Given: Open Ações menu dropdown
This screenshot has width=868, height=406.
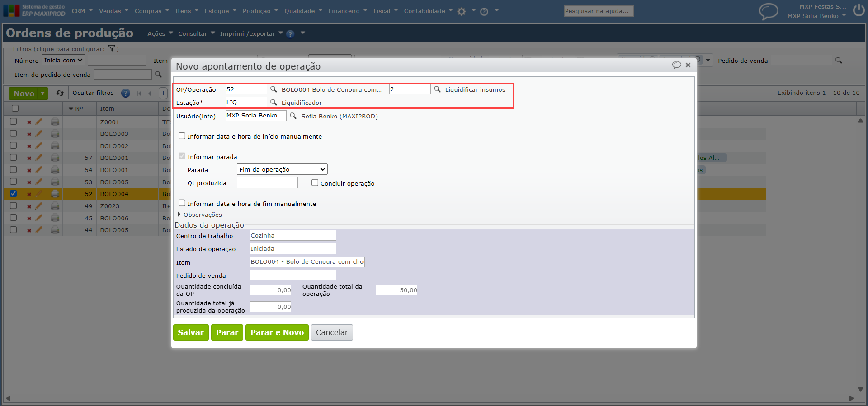Looking at the screenshot, I should 160,33.
